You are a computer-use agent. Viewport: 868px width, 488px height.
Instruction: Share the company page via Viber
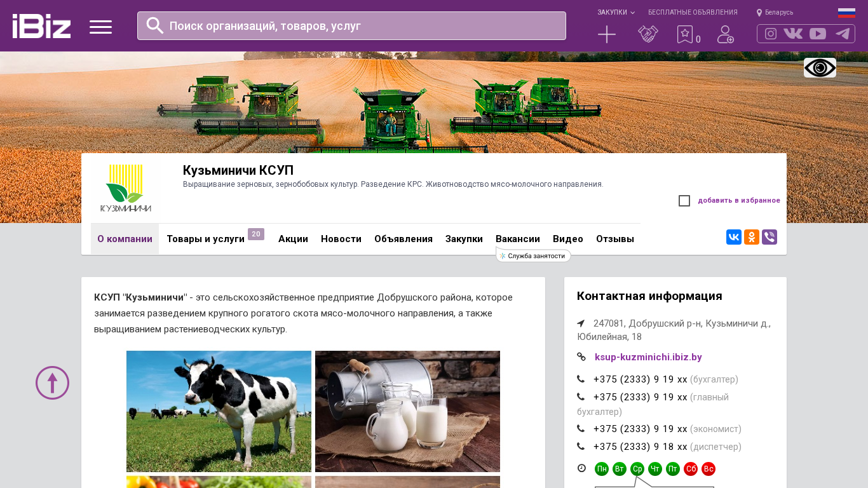[770, 237]
